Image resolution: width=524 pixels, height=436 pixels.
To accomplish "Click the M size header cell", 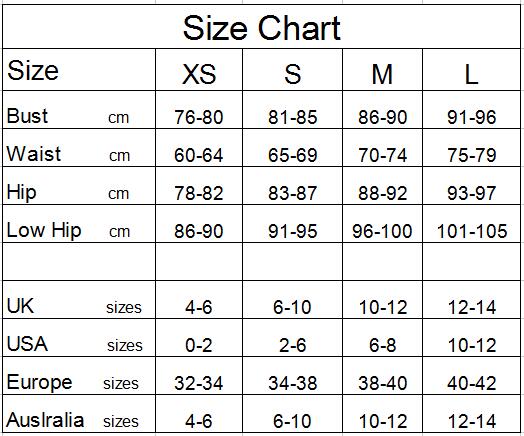I will point(382,69).
